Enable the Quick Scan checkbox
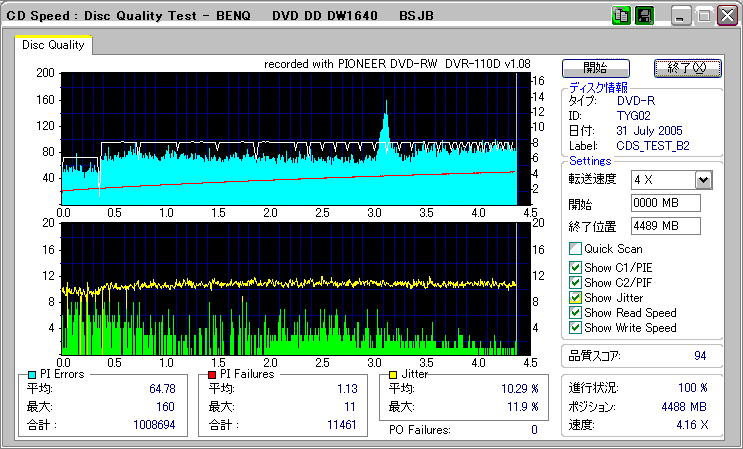This screenshot has width=743, height=449. point(575,249)
